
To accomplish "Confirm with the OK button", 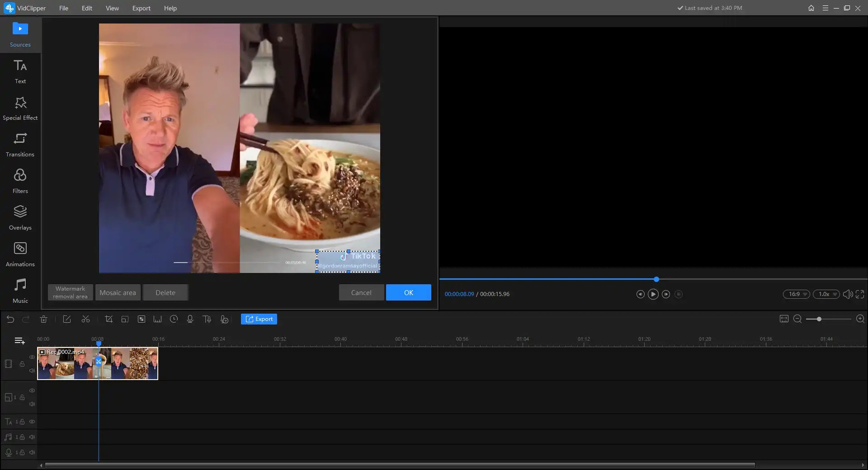I will tap(409, 292).
